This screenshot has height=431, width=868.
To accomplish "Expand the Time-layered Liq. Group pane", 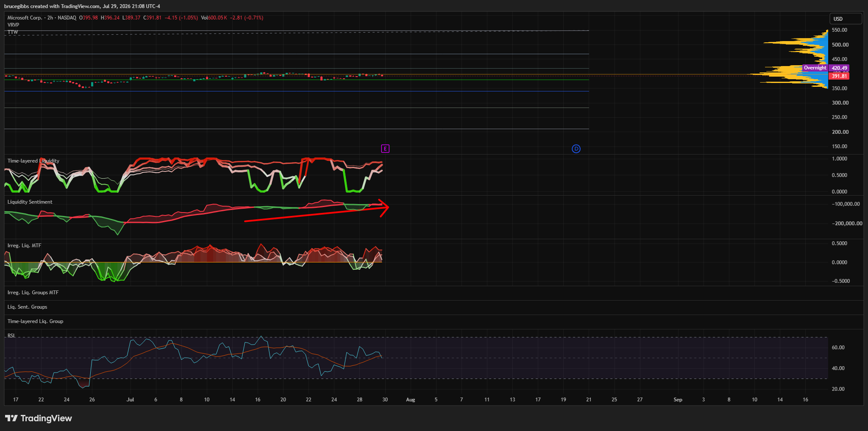I will coord(35,321).
